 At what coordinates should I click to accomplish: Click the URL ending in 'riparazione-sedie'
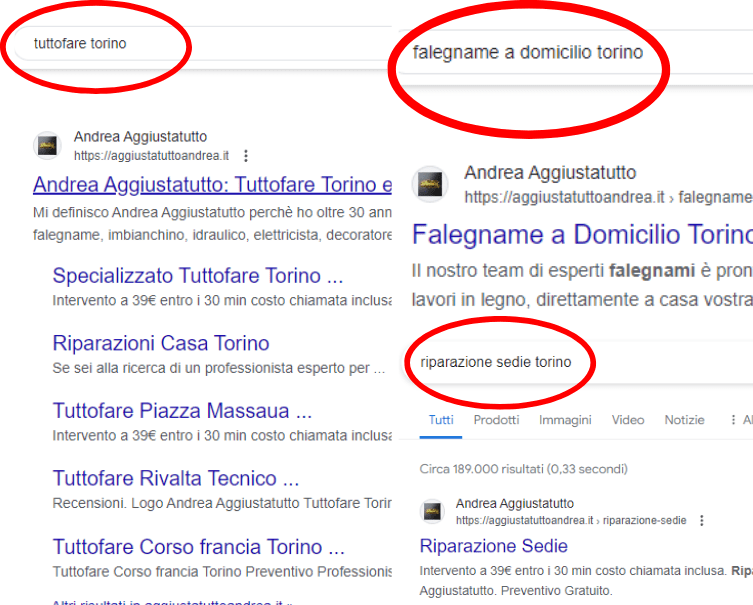click(x=571, y=520)
